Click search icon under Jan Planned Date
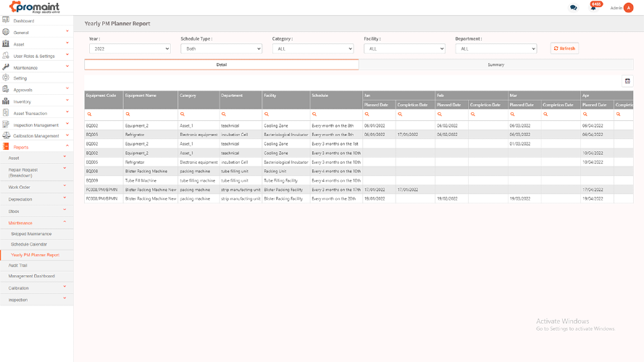Image resolution: width=644 pixels, height=362 pixels. pyautogui.click(x=367, y=114)
